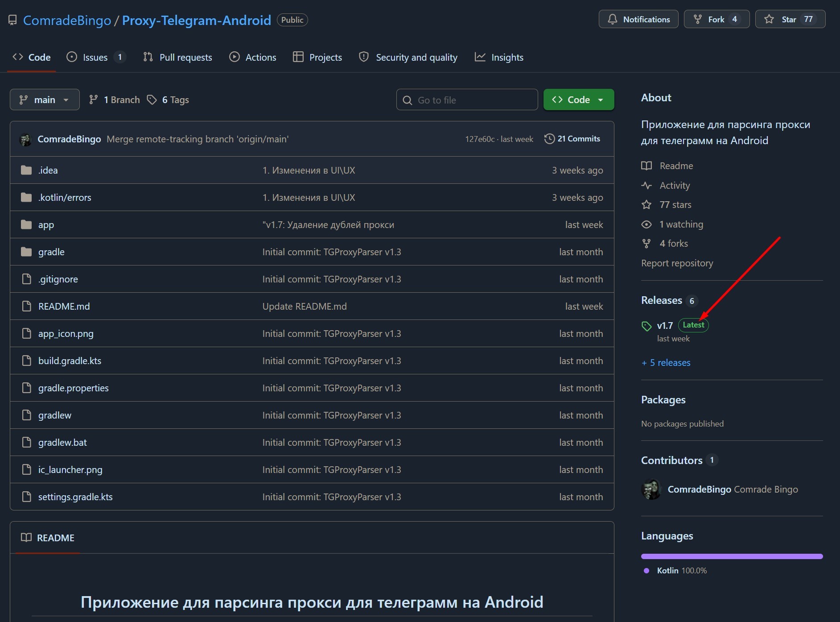Open the Pull requests tab
The image size is (840, 622).
pyautogui.click(x=177, y=57)
